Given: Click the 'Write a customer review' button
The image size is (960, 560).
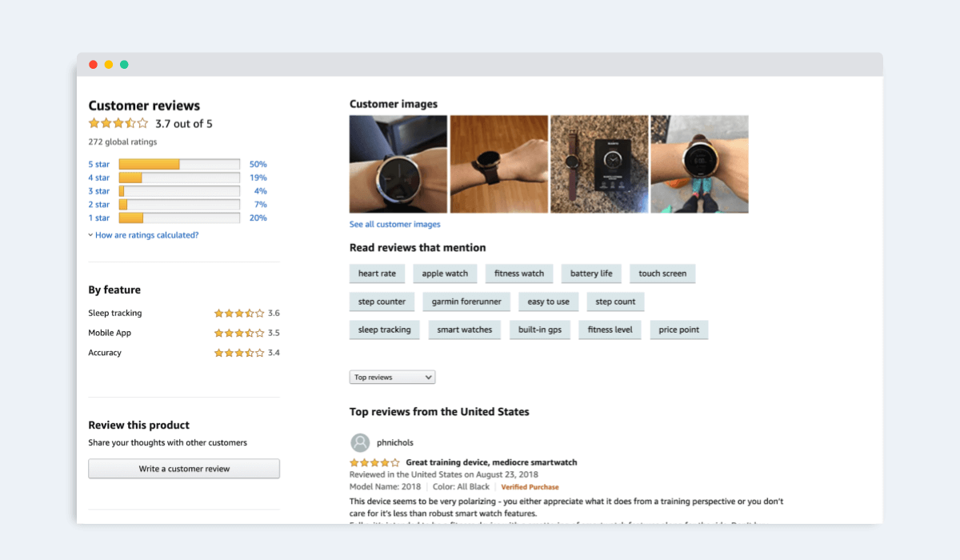Looking at the screenshot, I should pyautogui.click(x=183, y=468).
